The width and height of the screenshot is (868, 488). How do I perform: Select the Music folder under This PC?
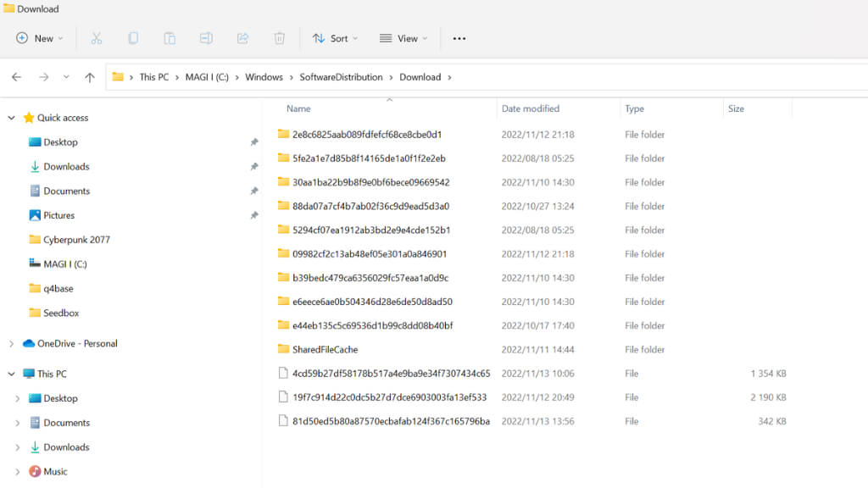[55, 471]
